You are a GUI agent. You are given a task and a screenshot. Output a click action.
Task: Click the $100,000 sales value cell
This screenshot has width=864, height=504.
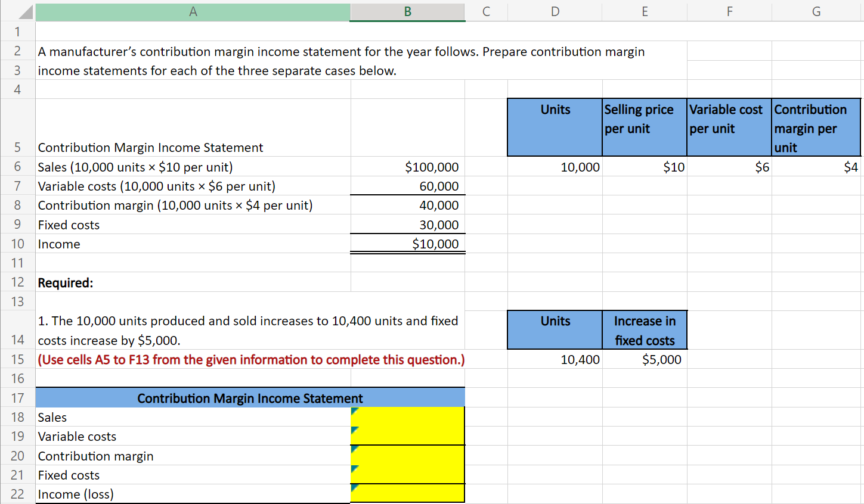click(408, 167)
